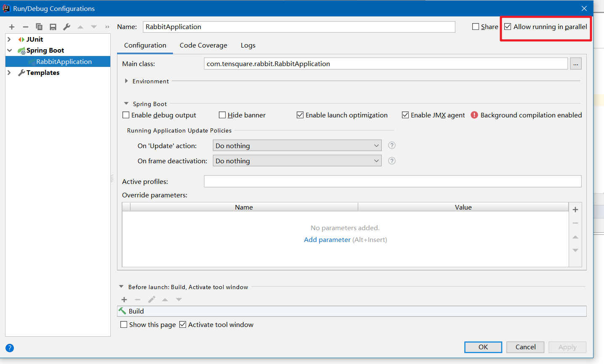Collapse the Before launch section
604x364 pixels.
(x=121, y=287)
